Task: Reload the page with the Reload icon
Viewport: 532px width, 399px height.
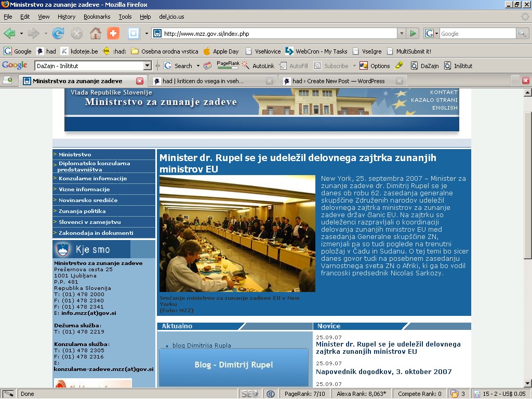Action: (x=58, y=33)
